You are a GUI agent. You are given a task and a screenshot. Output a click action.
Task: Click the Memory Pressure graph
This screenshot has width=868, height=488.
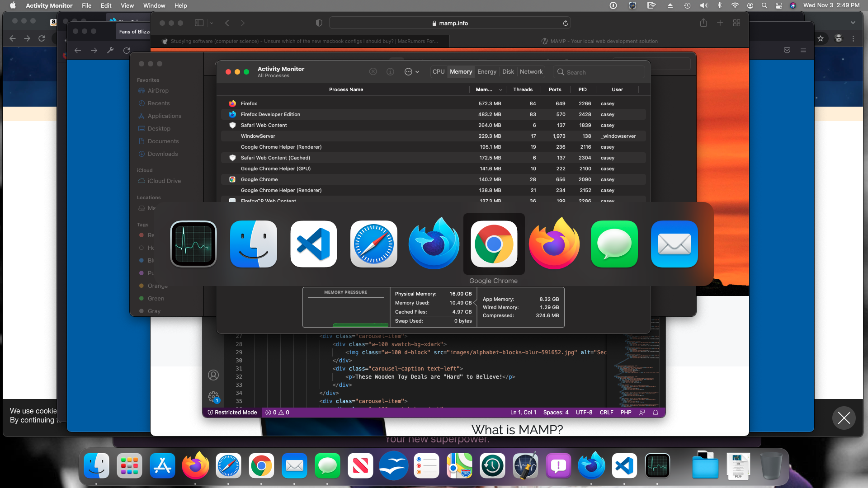click(346, 311)
